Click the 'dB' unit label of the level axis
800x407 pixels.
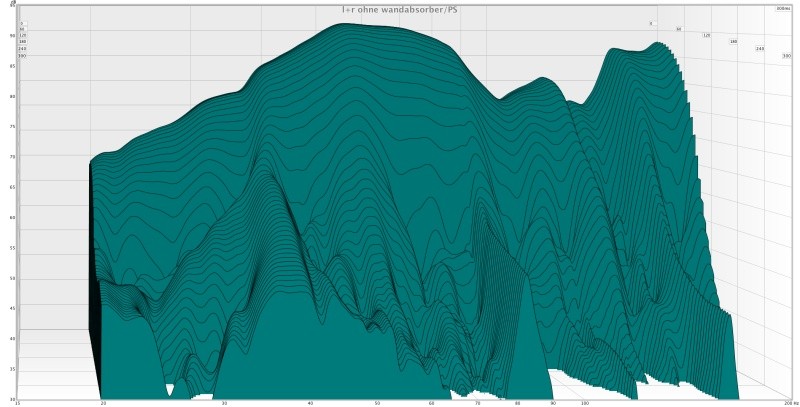point(13,3)
